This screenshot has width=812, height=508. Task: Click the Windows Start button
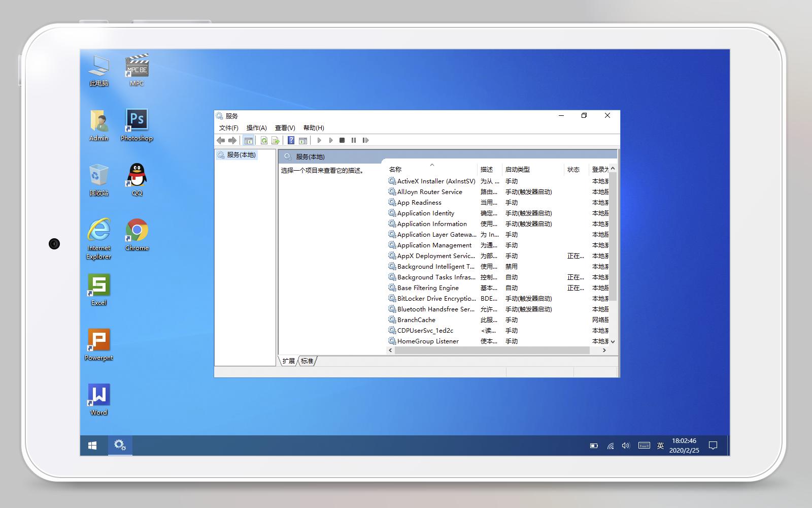point(92,445)
